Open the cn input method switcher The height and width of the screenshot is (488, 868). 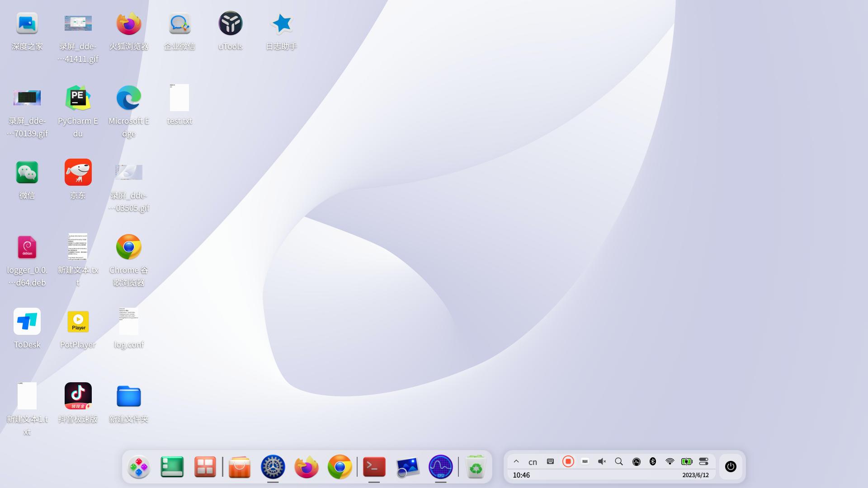[x=533, y=461]
